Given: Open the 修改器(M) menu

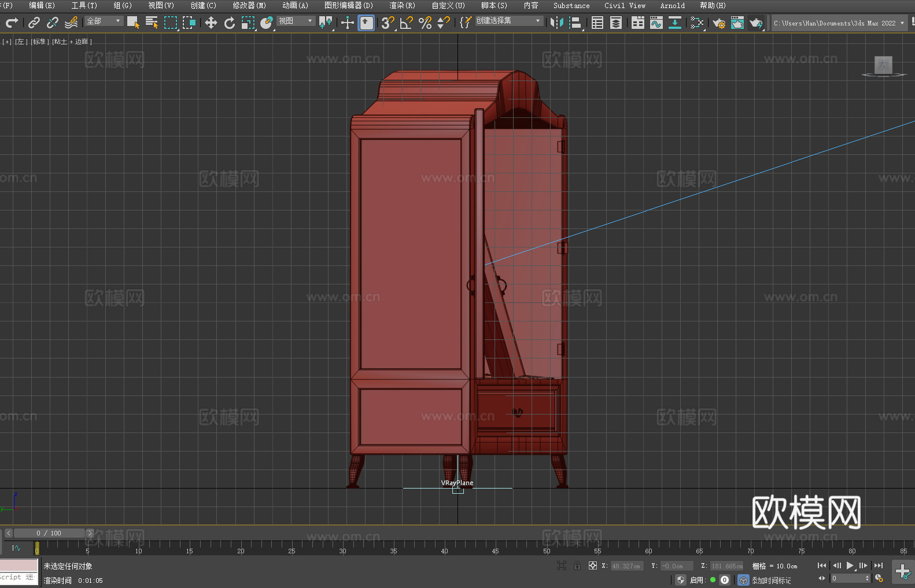Looking at the screenshot, I should tap(249, 5).
